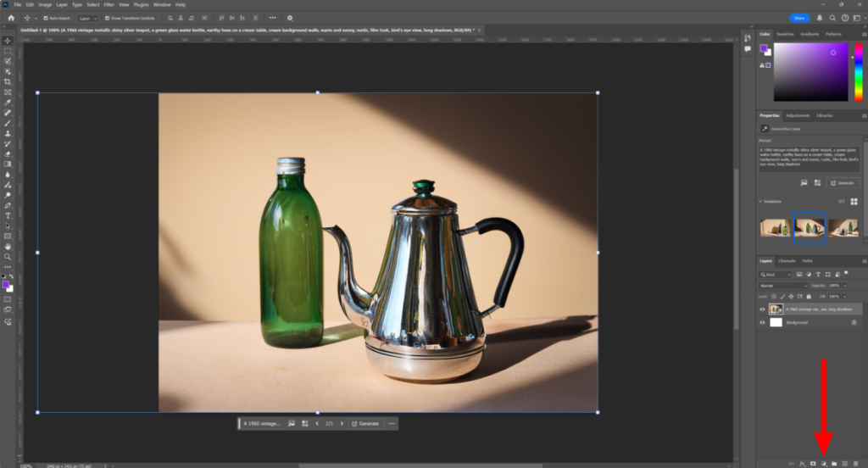Create a new layer icon
This screenshot has height=468, width=868.
click(x=845, y=464)
